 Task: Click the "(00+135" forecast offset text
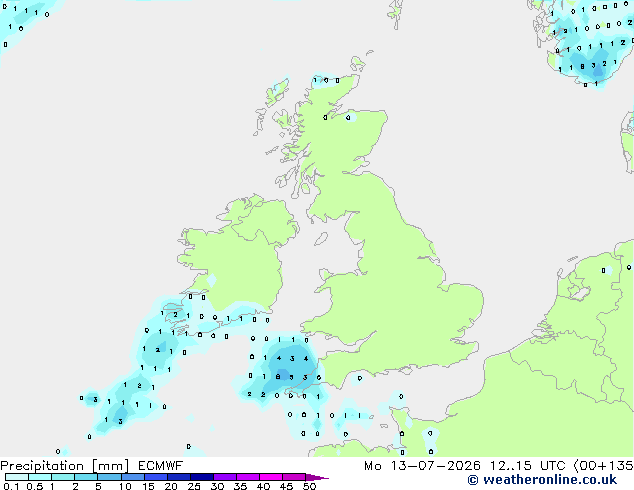tap(603, 466)
